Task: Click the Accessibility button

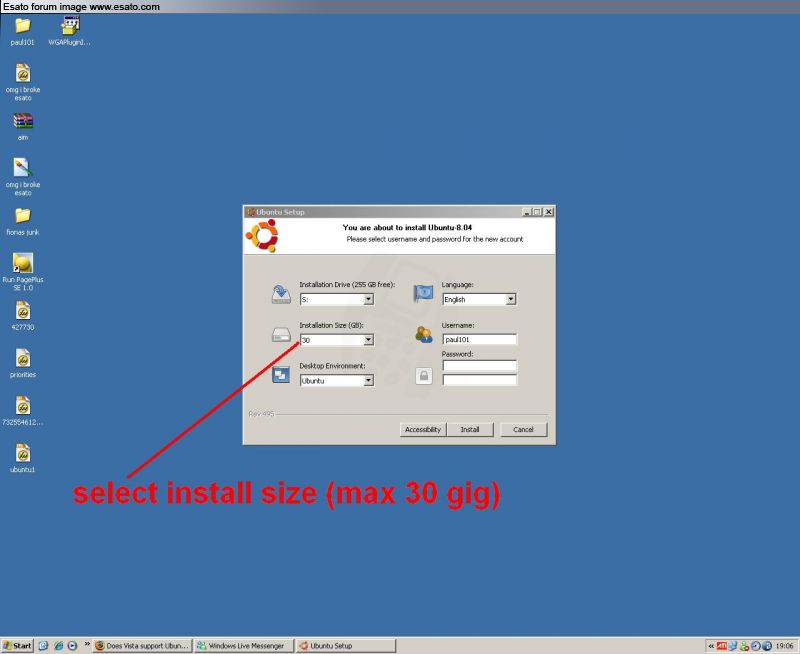Action: tap(423, 430)
